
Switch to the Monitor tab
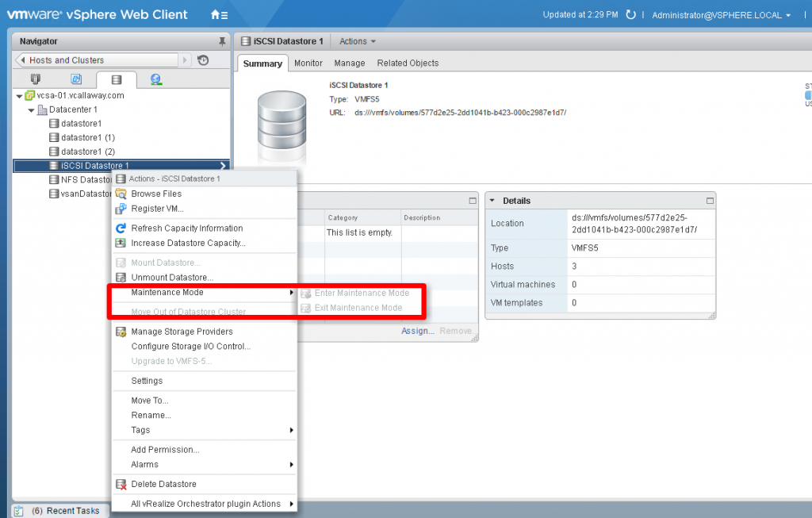308,63
